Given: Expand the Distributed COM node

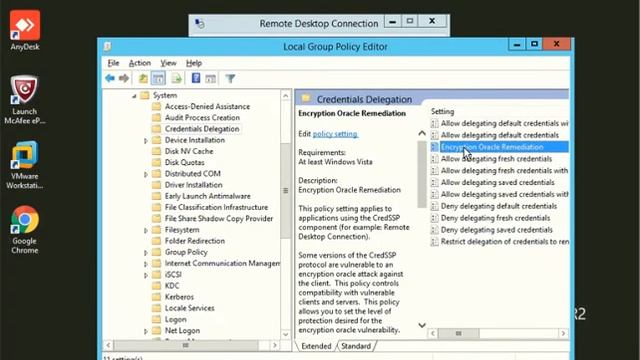Looking at the screenshot, I should [146, 174].
